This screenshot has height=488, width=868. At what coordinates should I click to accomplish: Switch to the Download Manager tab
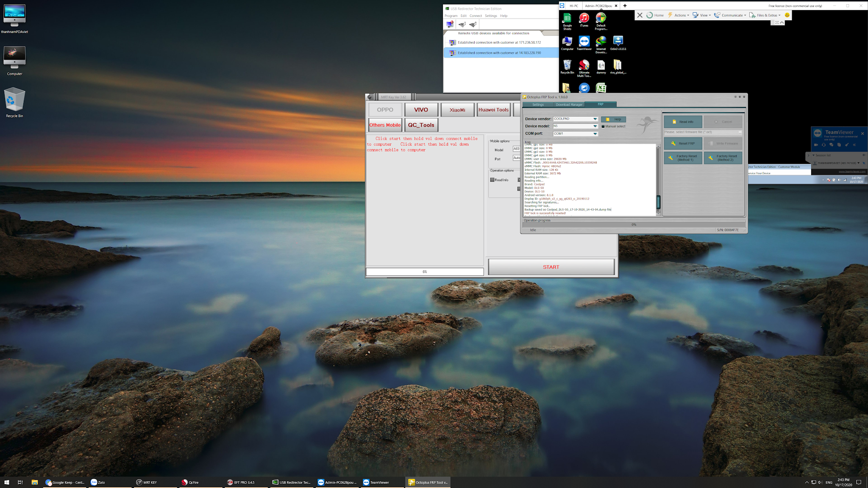tap(569, 105)
